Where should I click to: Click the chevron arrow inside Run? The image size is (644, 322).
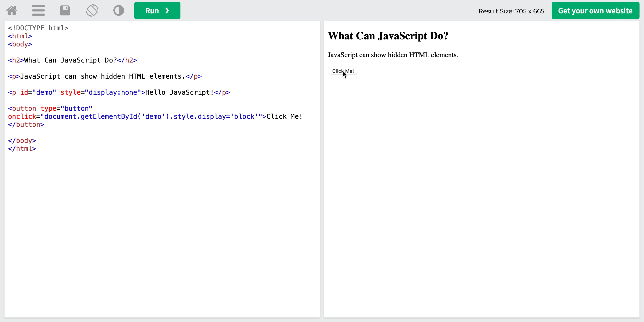(x=167, y=10)
